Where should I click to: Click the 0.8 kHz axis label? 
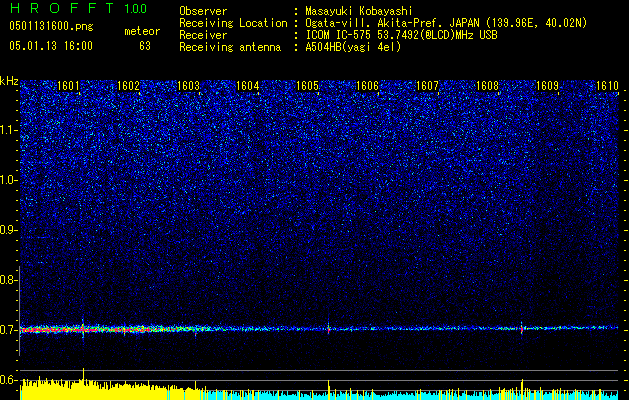tap(8, 280)
